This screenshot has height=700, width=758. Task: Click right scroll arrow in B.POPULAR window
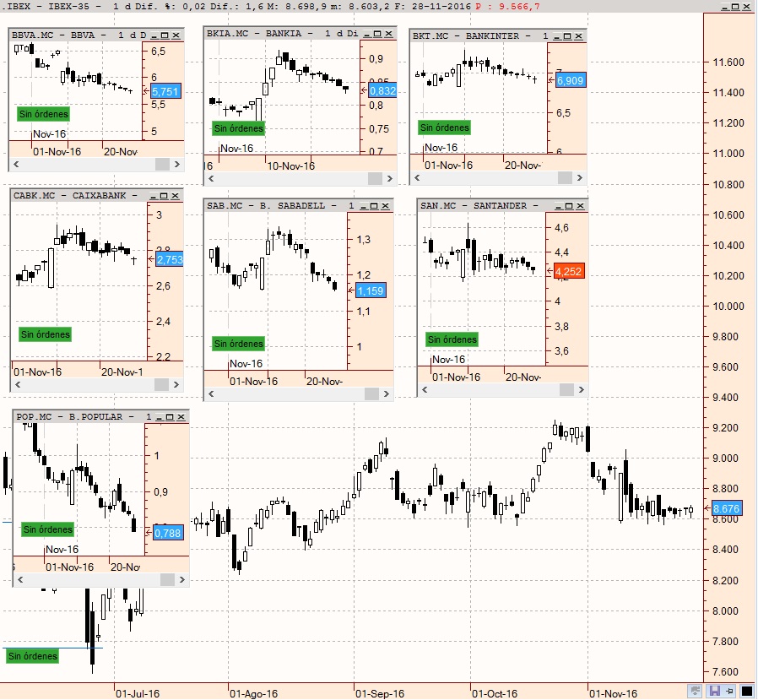click(x=181, y=579)
